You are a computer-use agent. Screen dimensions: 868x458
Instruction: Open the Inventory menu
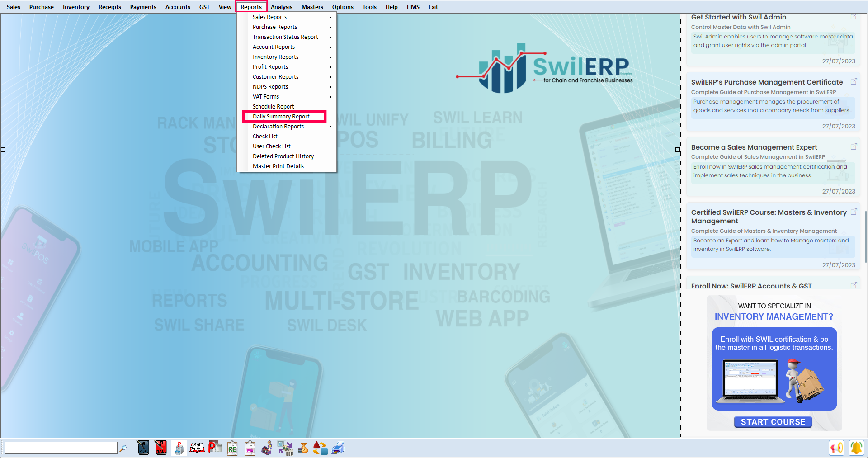coord(76,7)
